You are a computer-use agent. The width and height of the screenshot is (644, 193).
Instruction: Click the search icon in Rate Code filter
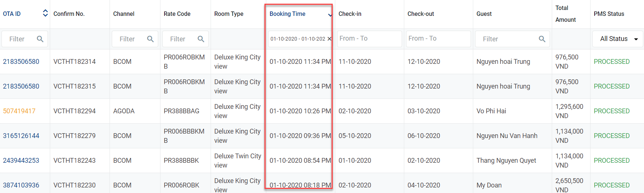[x=201, y=39]
